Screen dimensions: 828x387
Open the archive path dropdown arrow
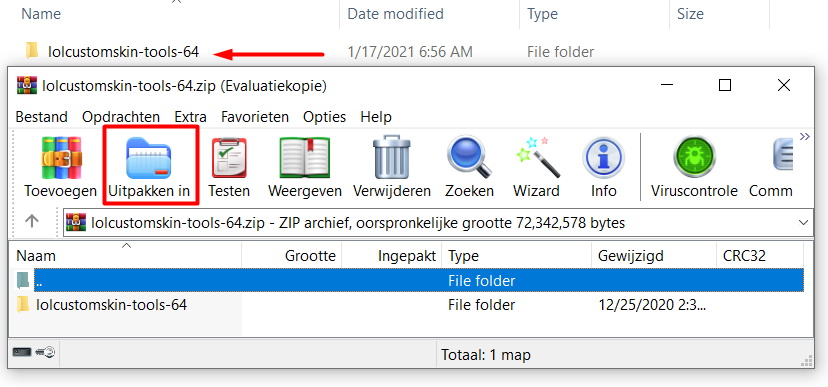(x=804, y=222)
